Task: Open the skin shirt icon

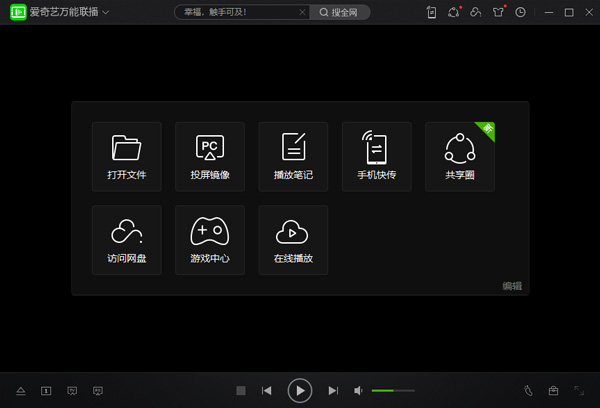Action: pyautogui.click(x=498, y=12)
